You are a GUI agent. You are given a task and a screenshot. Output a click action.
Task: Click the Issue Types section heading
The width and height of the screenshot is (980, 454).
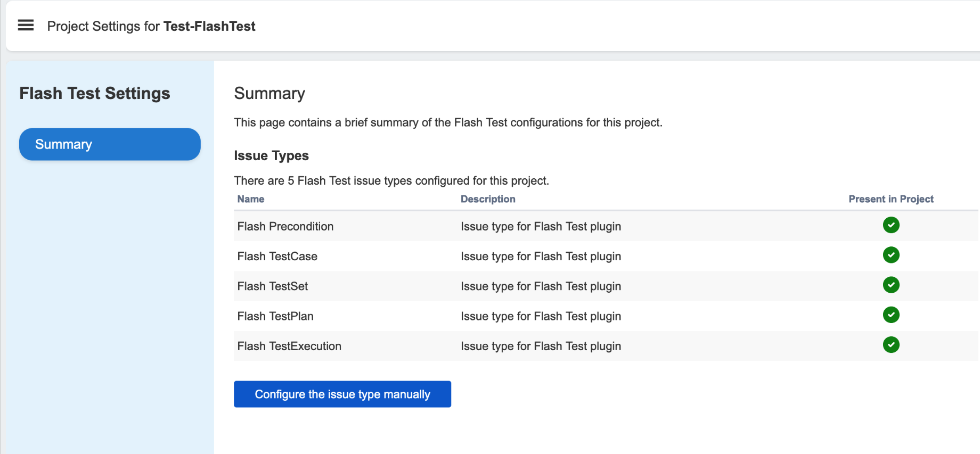(271, 156)
